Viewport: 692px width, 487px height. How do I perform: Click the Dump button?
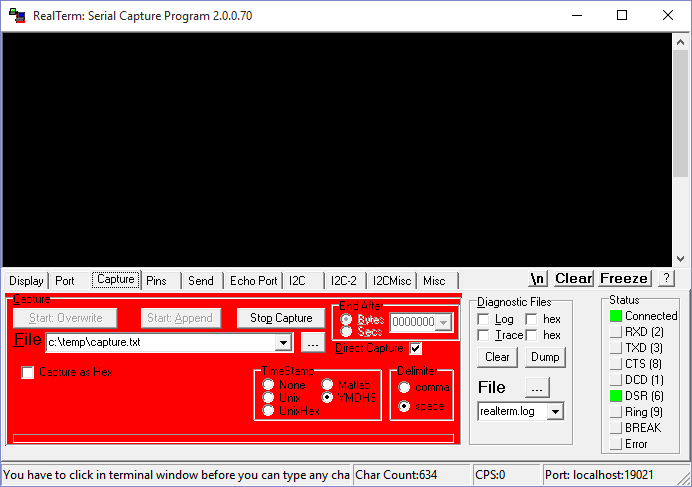[545, 357]
